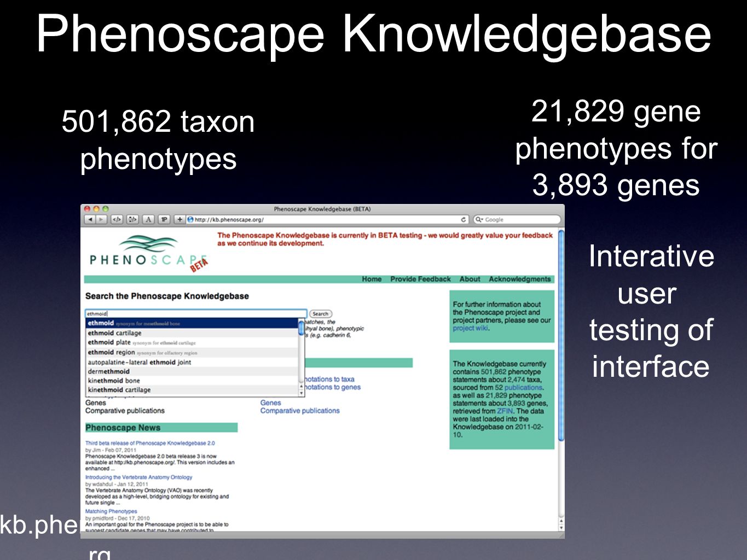The width and height of the screenshot is (747, 560).
Task: Open 'Third beta release of Phenoscape Knowledgebase 2.0' news
Action: pyautogui.click(x=150, y=443)
